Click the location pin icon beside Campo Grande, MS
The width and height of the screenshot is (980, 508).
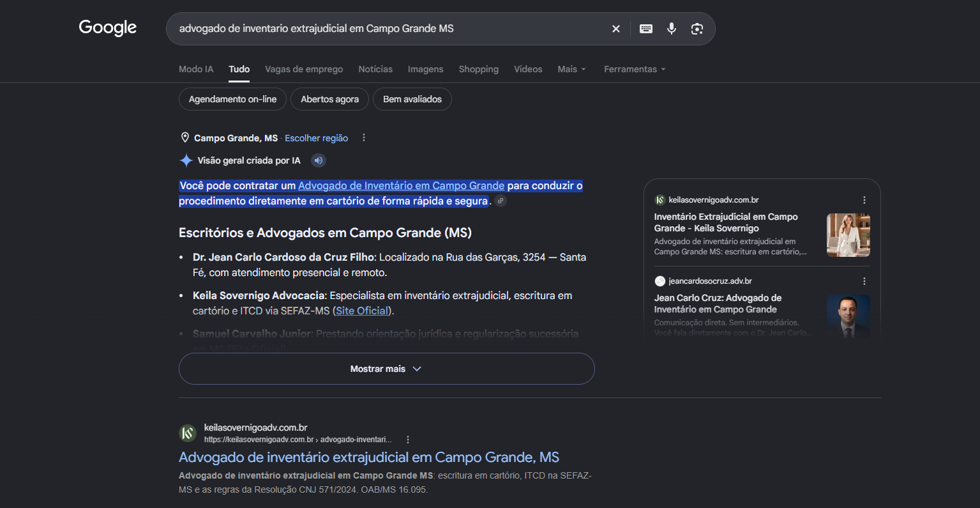(185, 138)
